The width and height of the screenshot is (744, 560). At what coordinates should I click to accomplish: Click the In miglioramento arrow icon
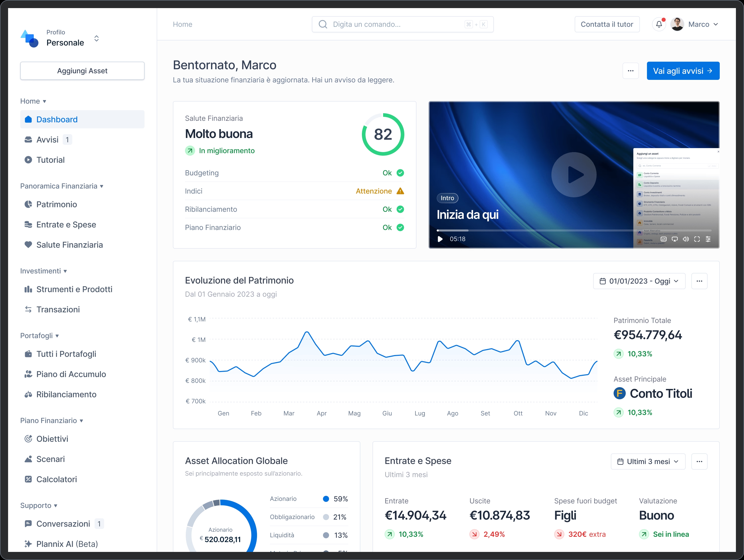[190, 151]
